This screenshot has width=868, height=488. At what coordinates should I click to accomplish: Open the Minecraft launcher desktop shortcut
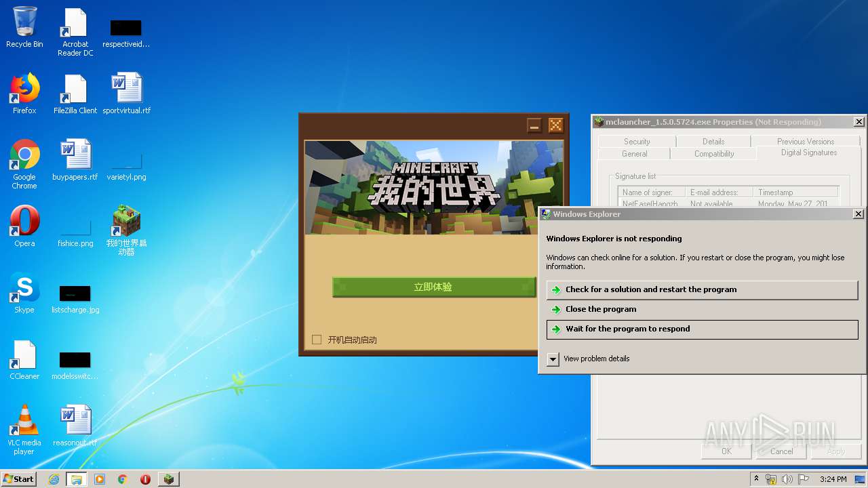pyautogui.click(x=126, y=230)
